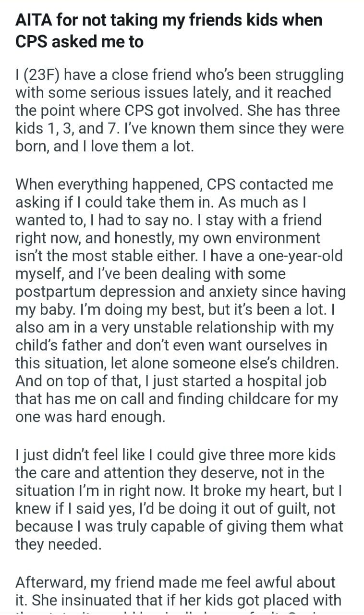This screenshot has height=615, width=364.
Task: Click the title's second line "CPS asked me to"
Action: coord(79,42)
